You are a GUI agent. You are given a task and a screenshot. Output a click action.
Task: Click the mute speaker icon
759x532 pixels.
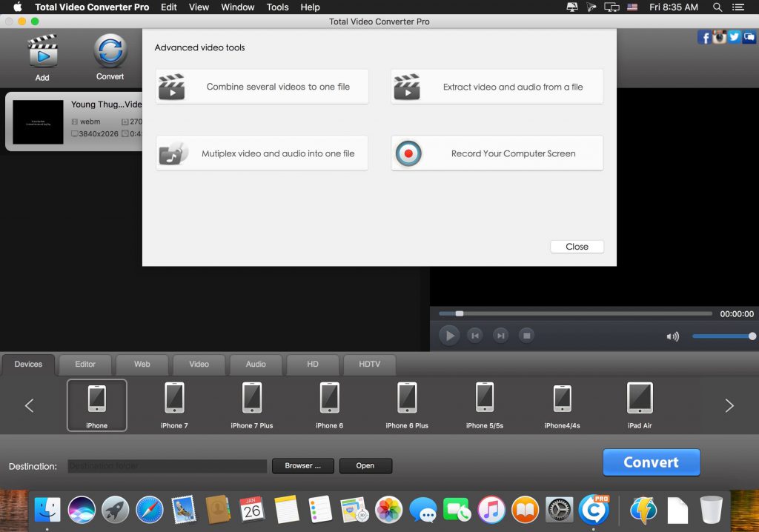coord(673,336)
